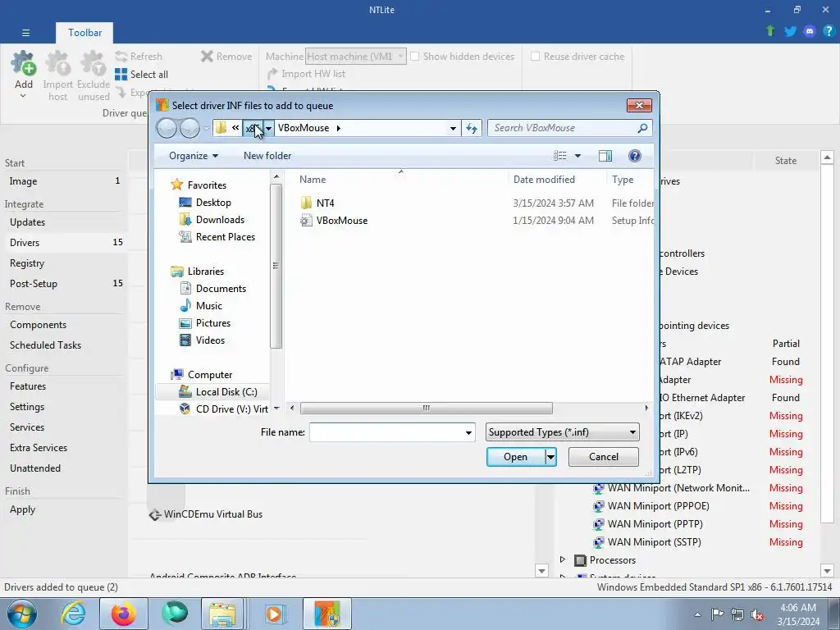Select the Documents library
This screenshot has width=840, height=630.
pos(221,289)
